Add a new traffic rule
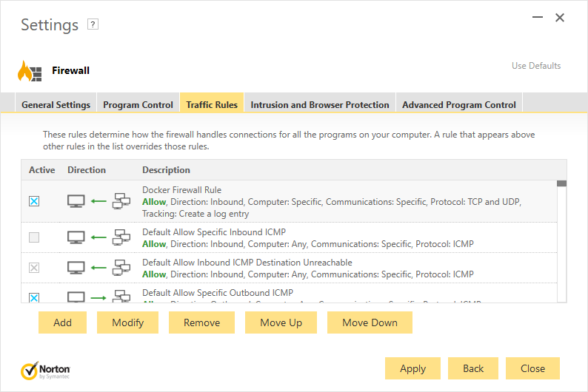 (63, 322)
